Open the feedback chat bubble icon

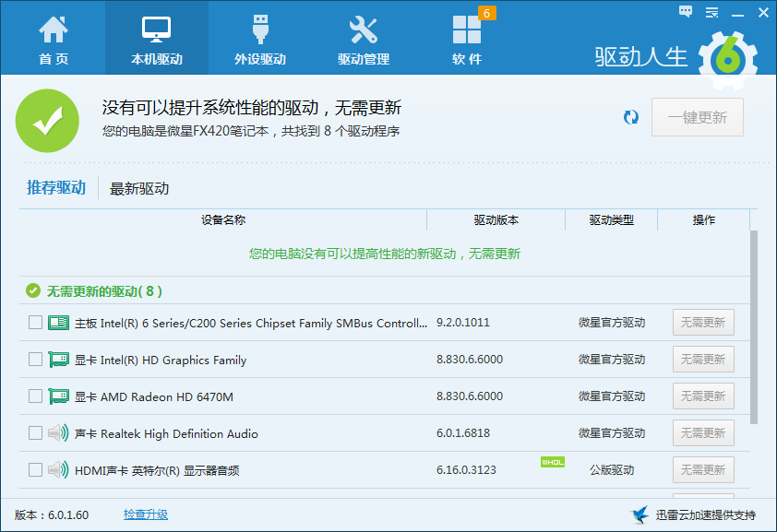point(686,12)
